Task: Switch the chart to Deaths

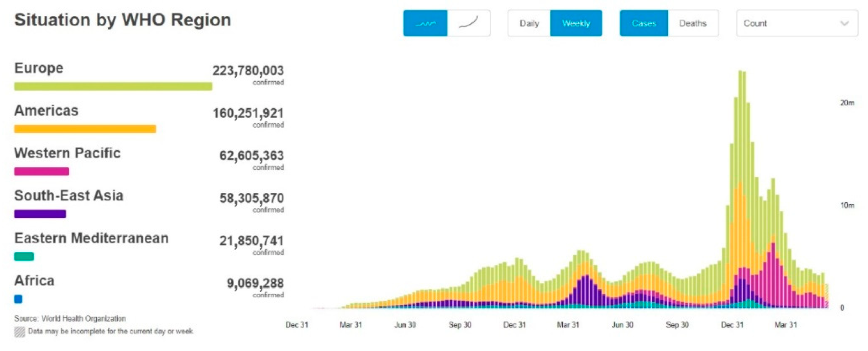Action: tap(692, 23)
